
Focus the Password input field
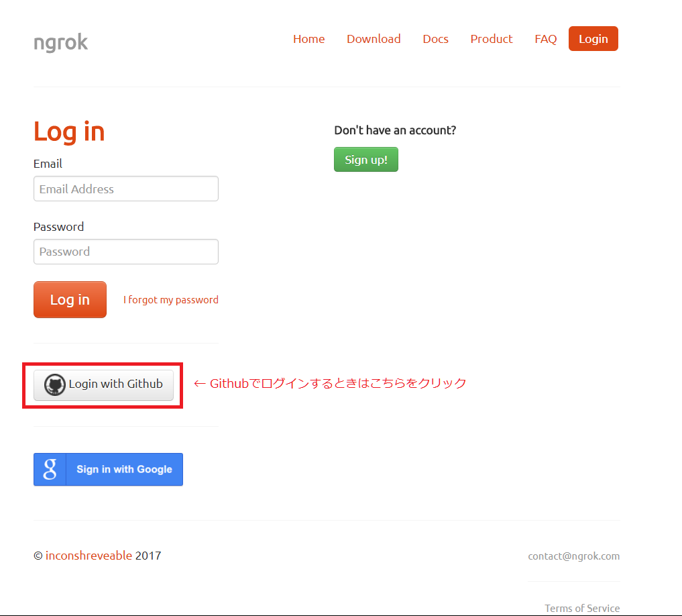click(126, 252)
